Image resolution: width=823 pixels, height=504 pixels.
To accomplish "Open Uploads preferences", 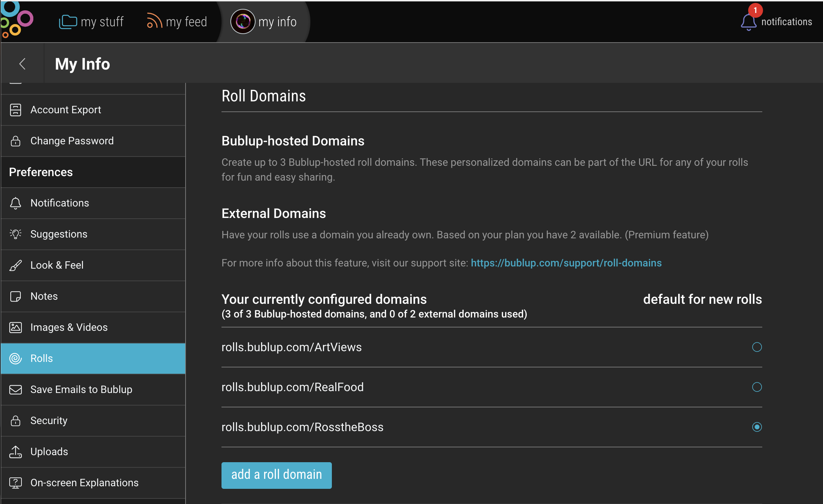I will (93, 452).
